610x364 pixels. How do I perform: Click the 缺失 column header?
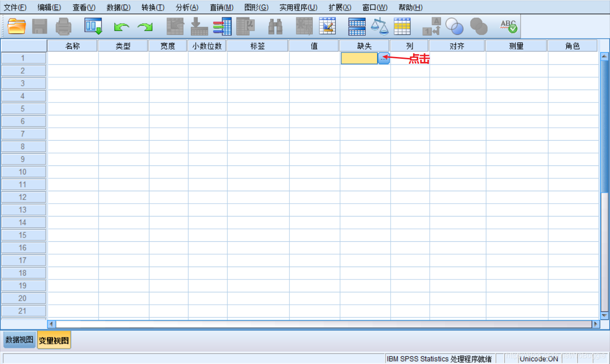tap(364, 46)
